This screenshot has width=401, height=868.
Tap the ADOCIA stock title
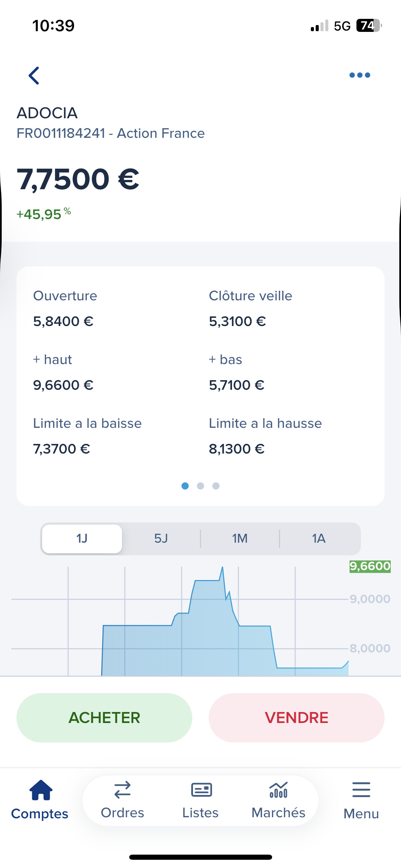pos(47,113)
